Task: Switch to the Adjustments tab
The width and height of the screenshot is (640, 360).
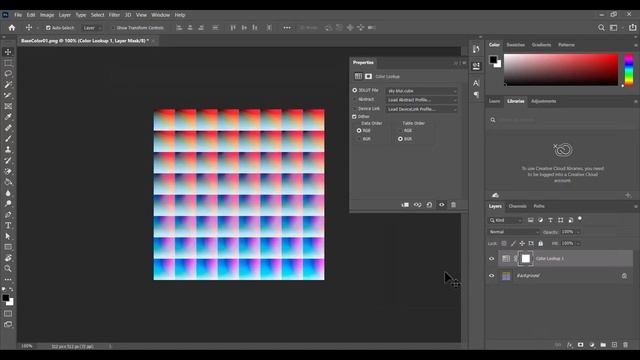Action: (544, 101)
